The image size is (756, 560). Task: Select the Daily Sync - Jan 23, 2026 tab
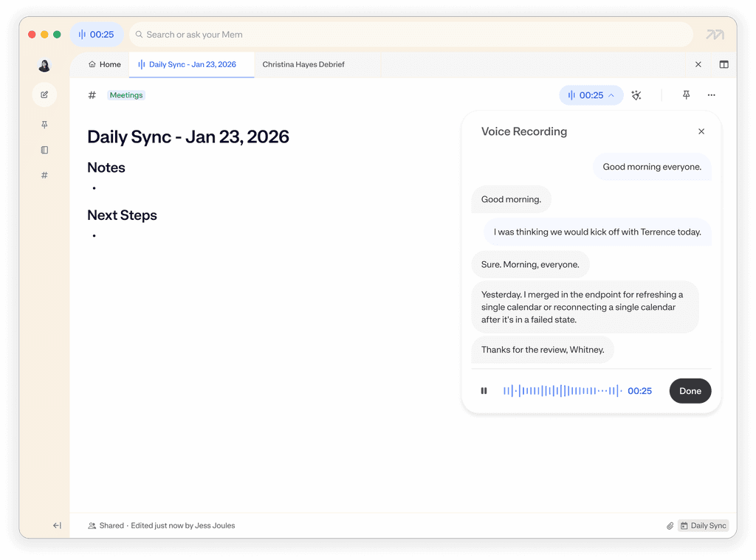(x=191, y=65)
